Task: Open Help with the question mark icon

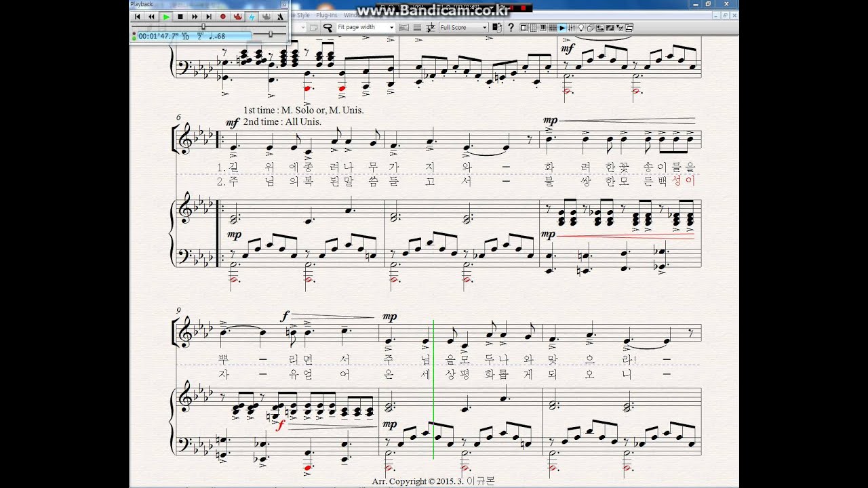Action: coord(511,27)
